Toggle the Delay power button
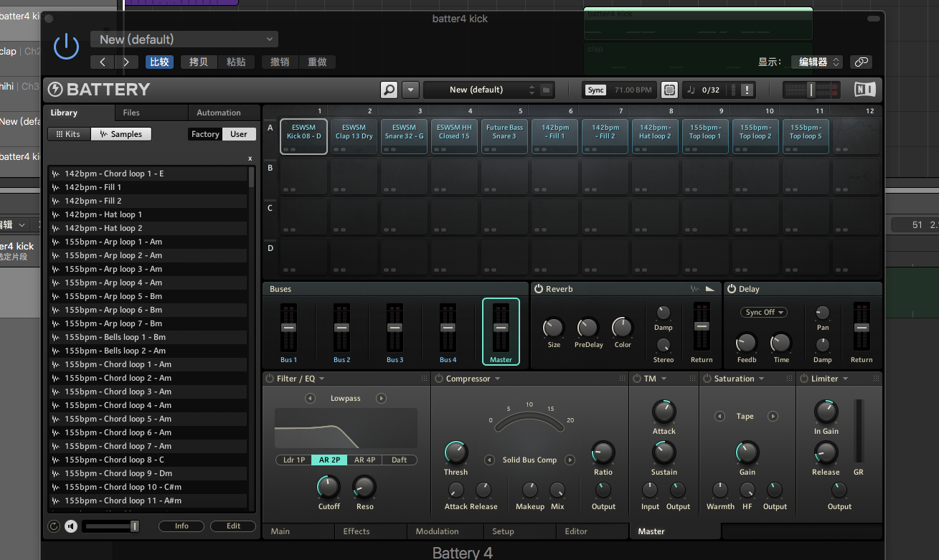This screenshot has width=939, height=560. tap(732, 289)
